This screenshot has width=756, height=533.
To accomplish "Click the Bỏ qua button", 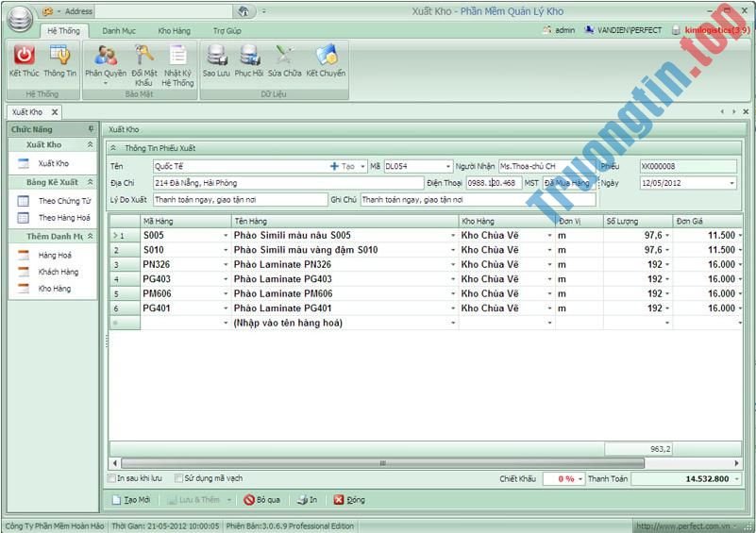I will [x=261, y=500].
